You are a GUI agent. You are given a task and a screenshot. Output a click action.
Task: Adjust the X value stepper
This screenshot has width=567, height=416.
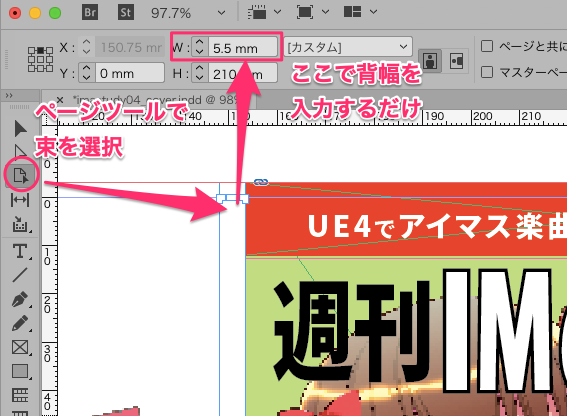tap(86, 47)
